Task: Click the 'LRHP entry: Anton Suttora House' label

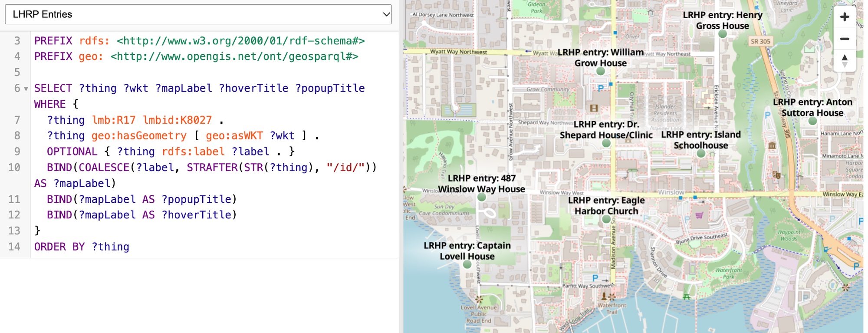Action: [x=813, y=108]
